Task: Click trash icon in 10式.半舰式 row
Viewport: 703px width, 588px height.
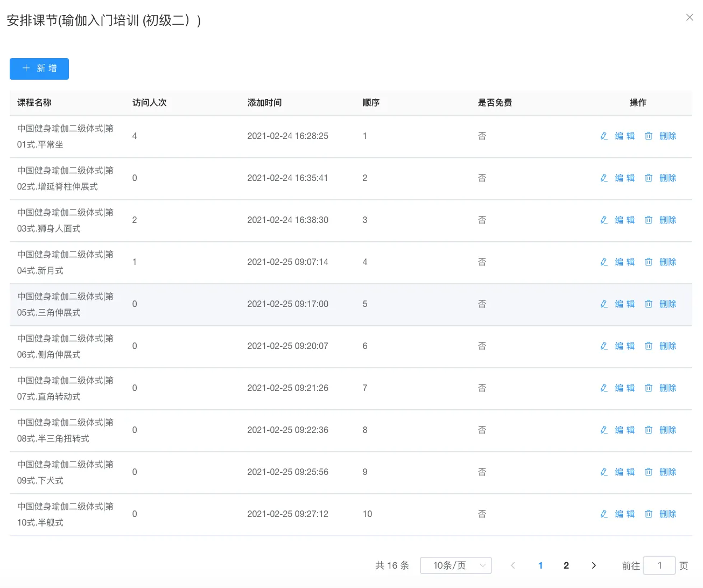Action: (x=649, y=514)
